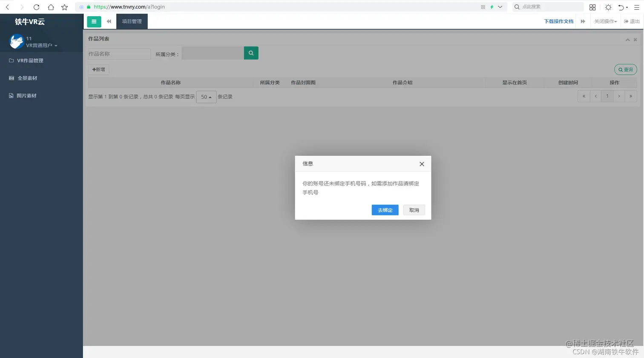Collapse the 作品列表 panel with the chevron
Screen dimensions: 644x358
pos(627,39)
